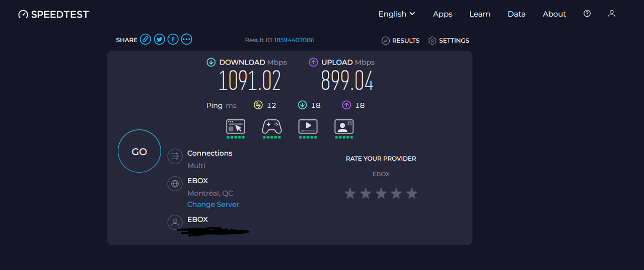Click the upload value 899.04
Image resolution: width=644 pixels, height=270 pixels.
coord(347,81)
